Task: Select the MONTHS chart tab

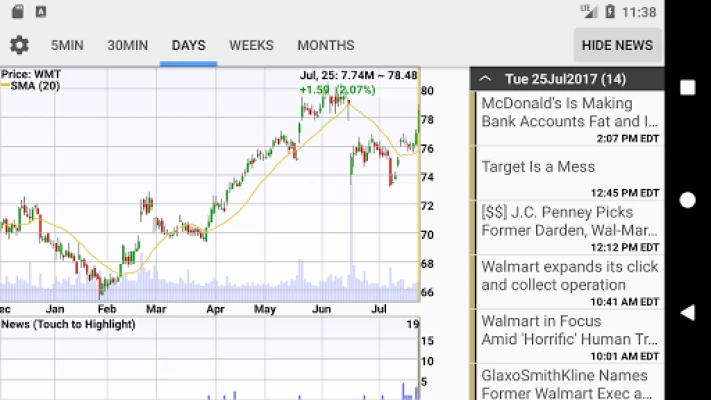Action: 326,45
